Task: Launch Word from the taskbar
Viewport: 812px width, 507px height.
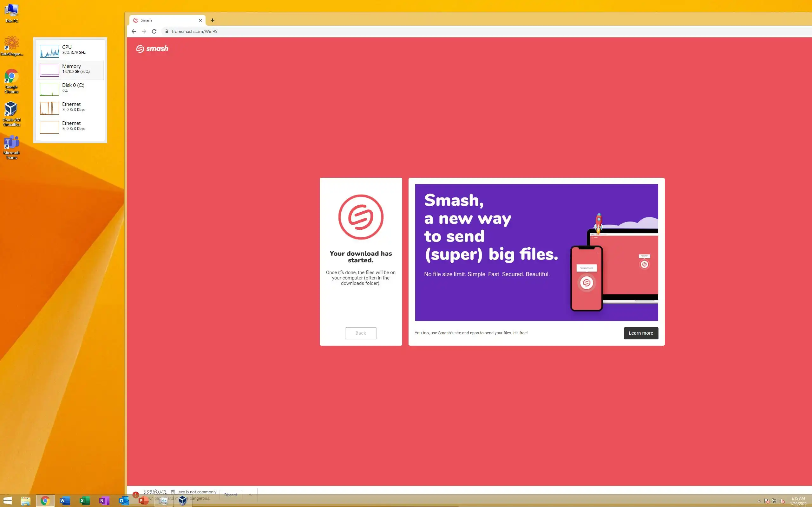Action: 65,501
